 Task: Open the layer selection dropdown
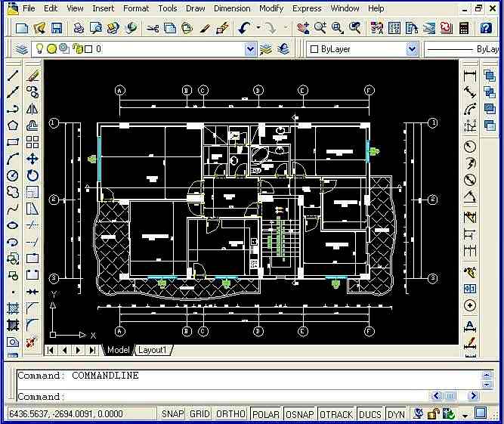point(250,49)
